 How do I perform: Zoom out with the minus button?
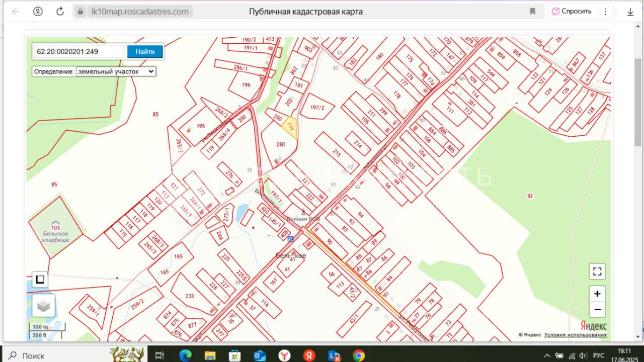point(597,309)
